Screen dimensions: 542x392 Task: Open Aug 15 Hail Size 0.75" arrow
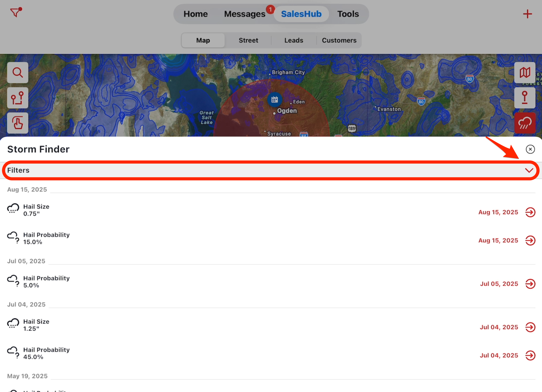click(530, 212)
